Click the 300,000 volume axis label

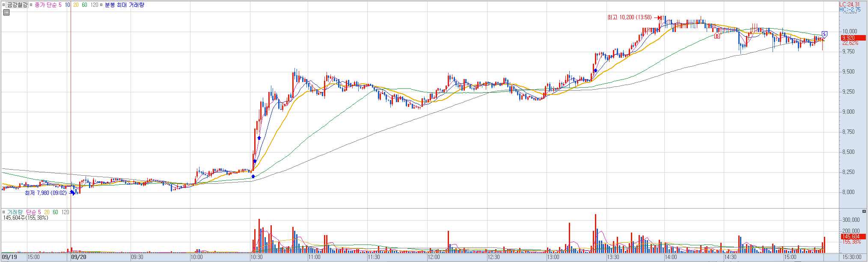[x=851, y=220]
